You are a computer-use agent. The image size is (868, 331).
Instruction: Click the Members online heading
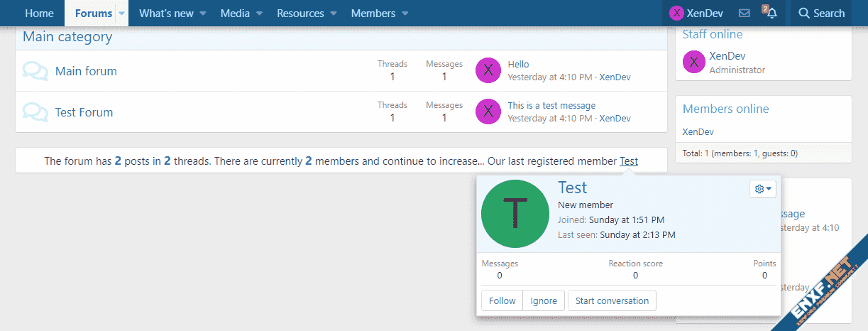(725, 109)
